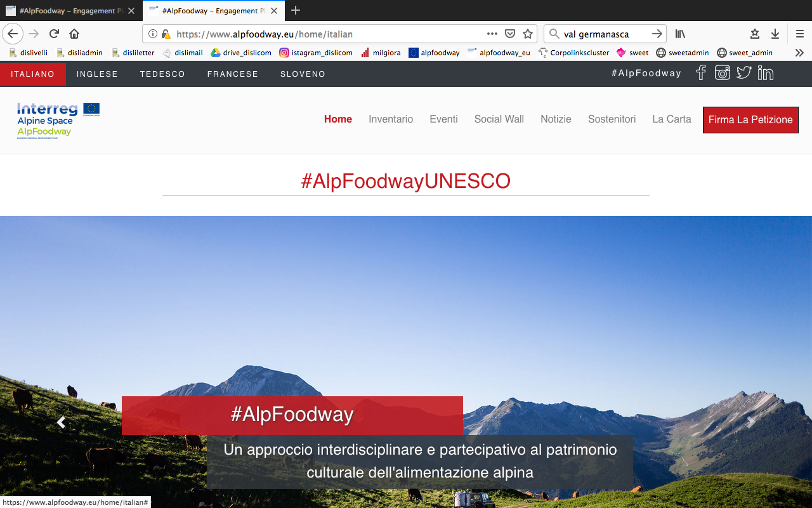Open page actions three-dot menu

tap(492, 34)
